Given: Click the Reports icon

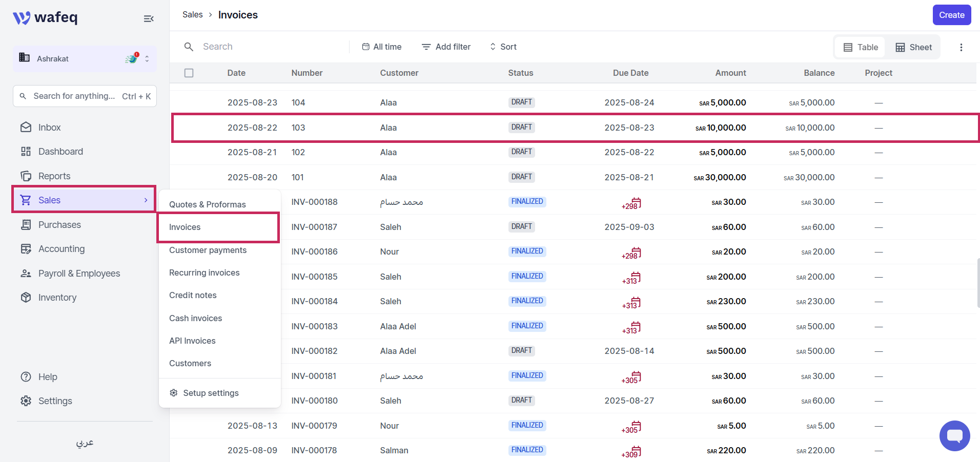Looking at the screenshot, I should 26,176.
